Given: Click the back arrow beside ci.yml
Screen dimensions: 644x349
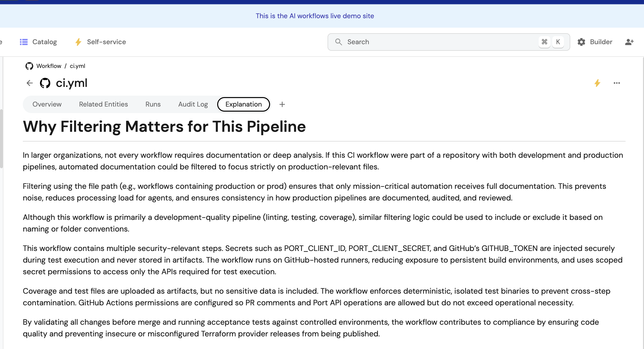Looking at the screenshot, I should pyautogui.click(x=30, y=83).
